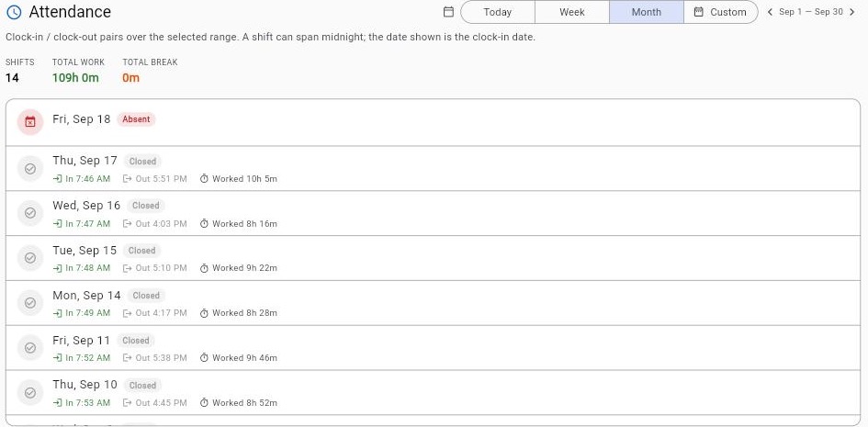Click the check icon for Thu, Sep 17
Viewport: 868px width, 427px height.
[30, 169]
